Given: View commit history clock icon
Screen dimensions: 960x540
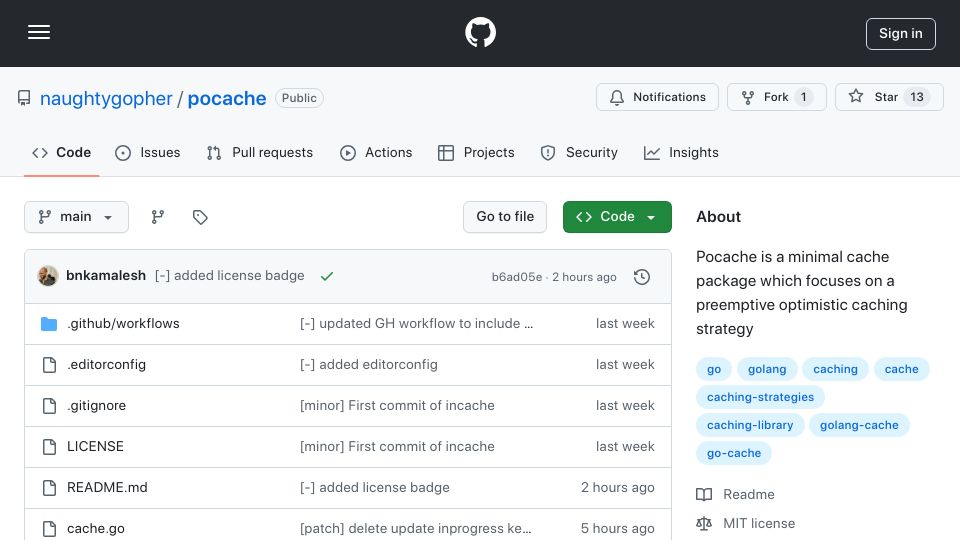Looking at the screenshot, I should tap(642, 277).
